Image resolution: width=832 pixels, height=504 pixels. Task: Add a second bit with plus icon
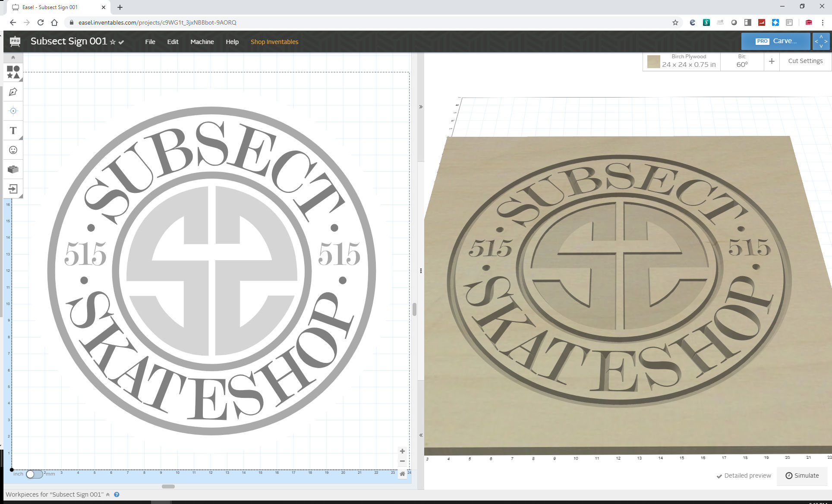[772, 61]
